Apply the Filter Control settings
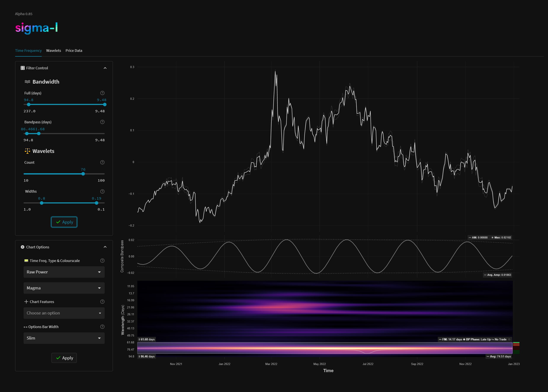The width and height of the screenshot is (548, 392). pyautogui.click(x=64, y=222)
